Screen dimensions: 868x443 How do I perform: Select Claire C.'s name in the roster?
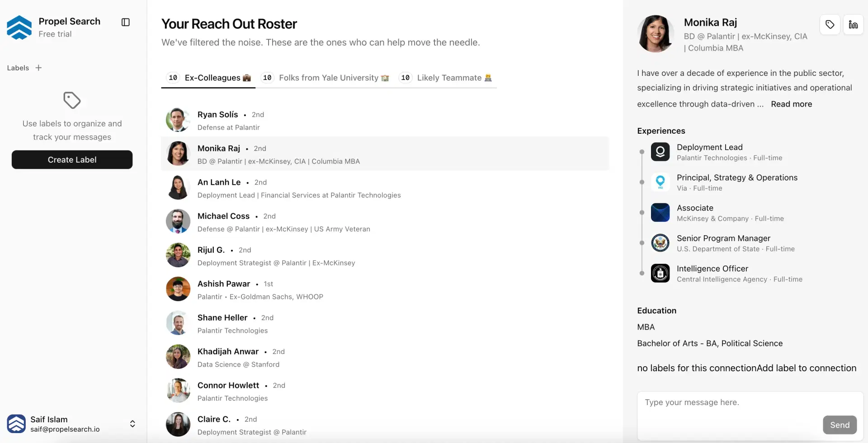click(x=214, y=419)
